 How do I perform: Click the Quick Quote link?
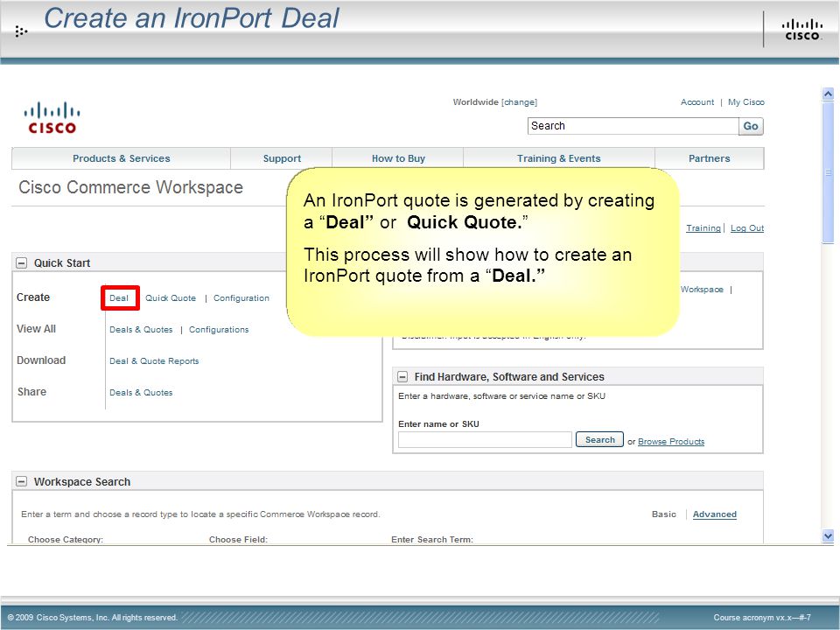171,297
